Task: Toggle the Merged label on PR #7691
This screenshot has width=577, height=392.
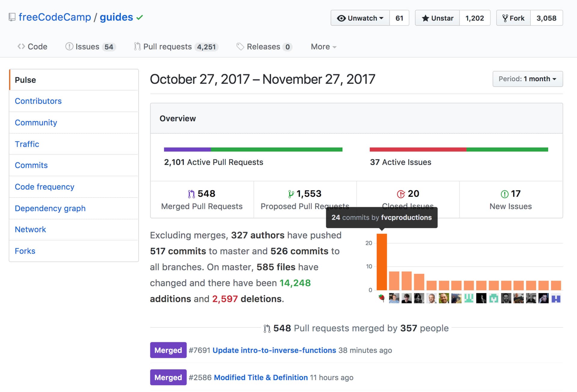Action: click(x=168, y=350)
